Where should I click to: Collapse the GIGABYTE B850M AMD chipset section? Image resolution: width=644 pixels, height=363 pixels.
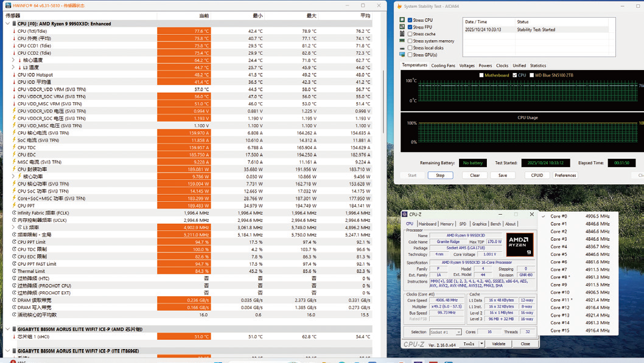(8, 329)
